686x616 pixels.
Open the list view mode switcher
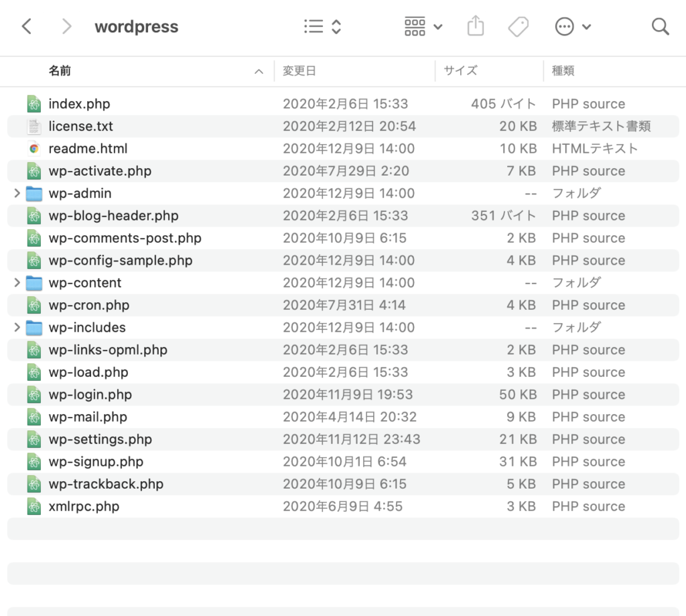coord(322,27)
